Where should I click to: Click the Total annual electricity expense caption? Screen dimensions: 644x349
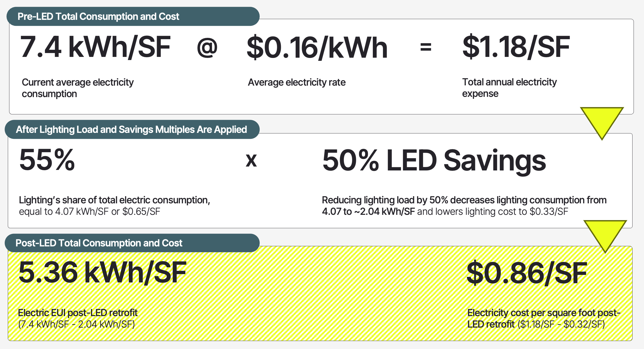pyautogui.click(x=509, y=88)
